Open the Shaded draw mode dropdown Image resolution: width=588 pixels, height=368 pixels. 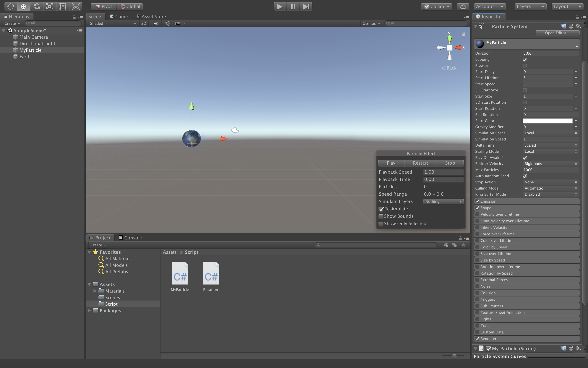(112, 23)
